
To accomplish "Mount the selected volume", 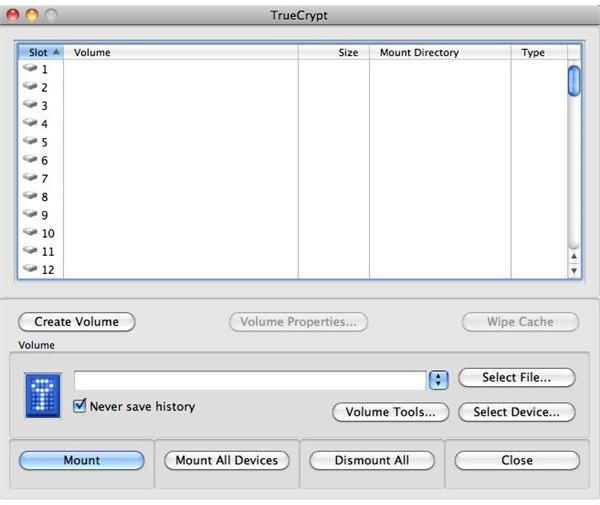I will pyautogui.click(x=82, y=460).
